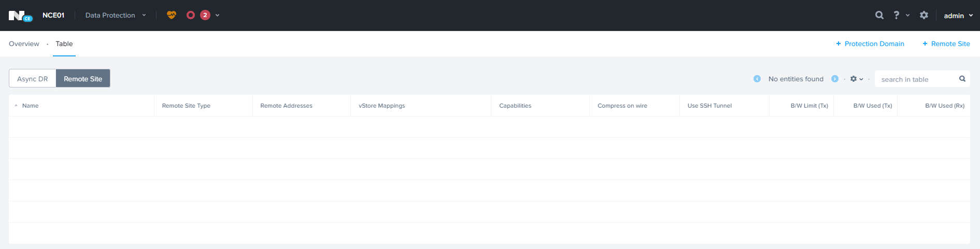Expand the table settings gear dropdown

tap(856, 79)
